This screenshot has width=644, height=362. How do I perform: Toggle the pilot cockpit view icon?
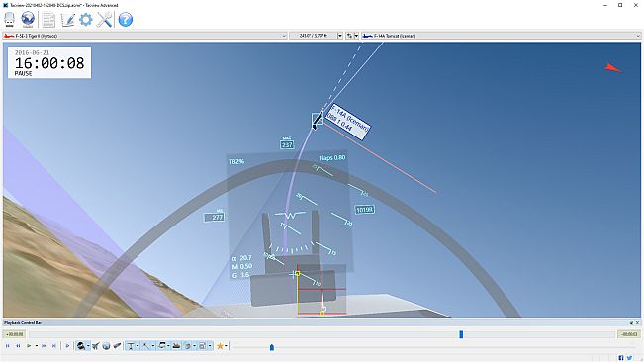click(80, 346)
